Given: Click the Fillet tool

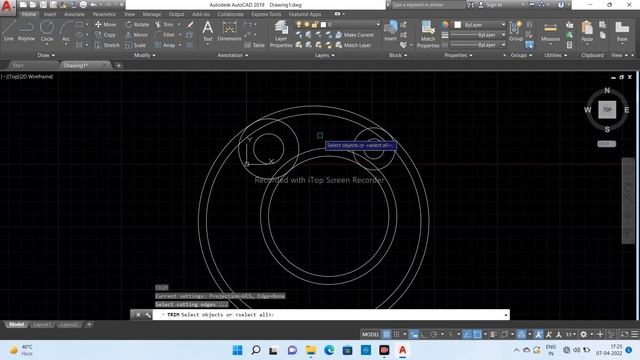Looking at the screenshot, I should (165, 35).
